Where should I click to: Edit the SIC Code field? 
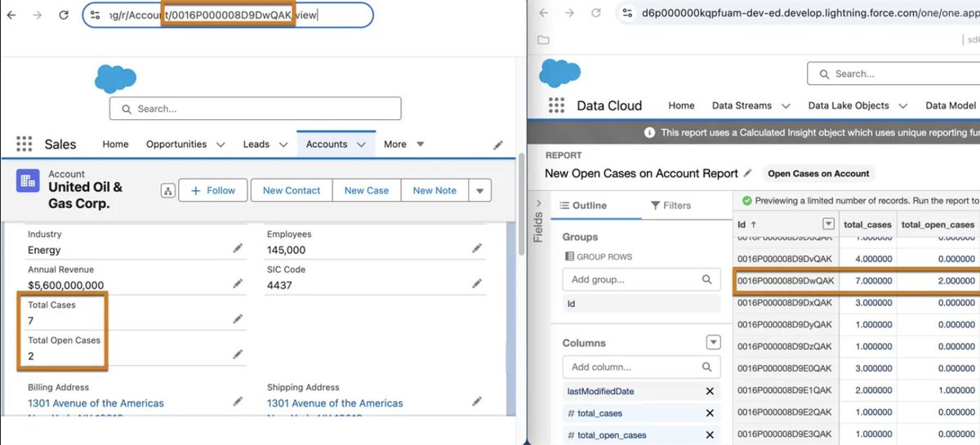pos(476,283)
